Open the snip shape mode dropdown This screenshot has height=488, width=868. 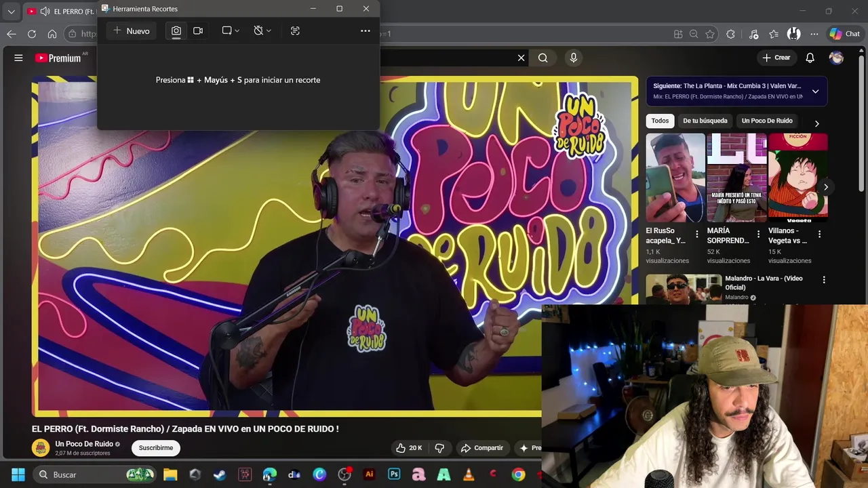(x=231, y=30)
